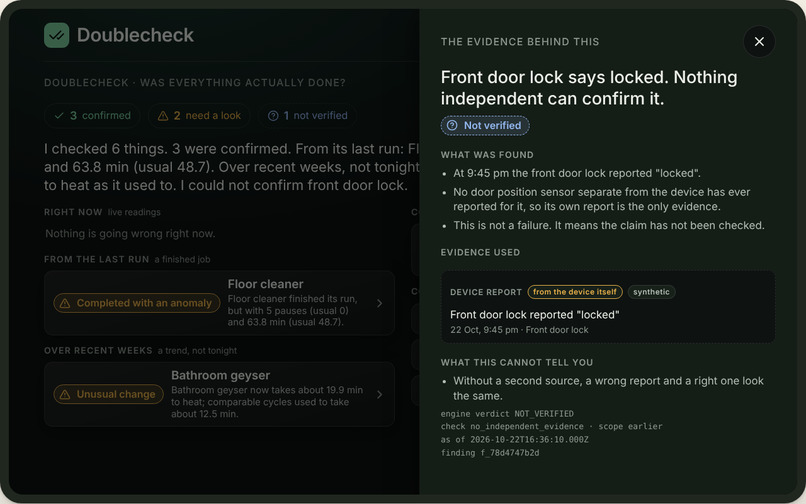The height and width of the screenshot is (504, 806).
Task: Select the '3 confirmed' filter chip
Action: tap(93, 116)
